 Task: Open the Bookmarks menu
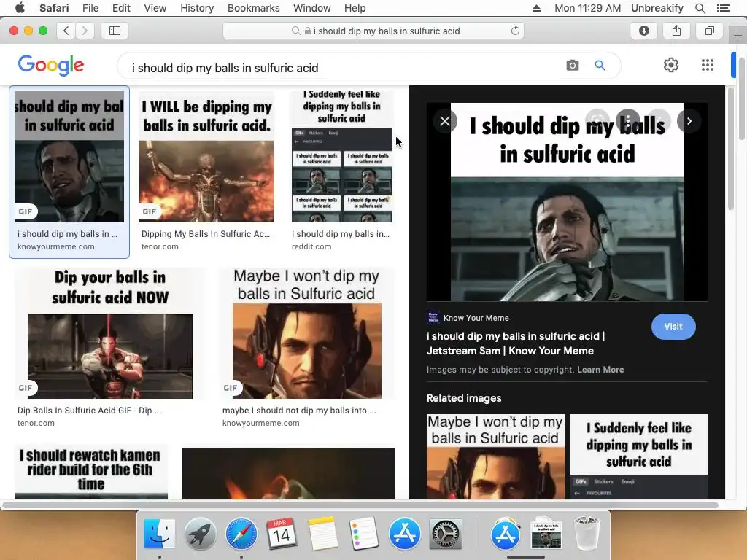tap(253, 8)
